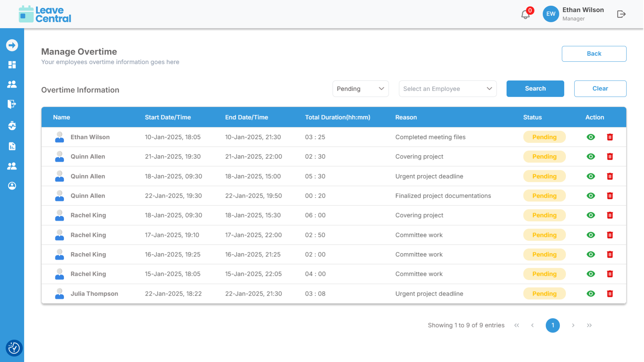Select page 1 in pagination

(x=553, y=325)
